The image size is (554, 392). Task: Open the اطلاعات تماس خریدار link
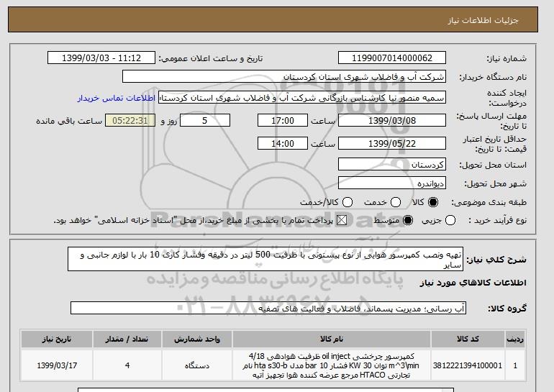pyautogui.click(x=117, y=98)
